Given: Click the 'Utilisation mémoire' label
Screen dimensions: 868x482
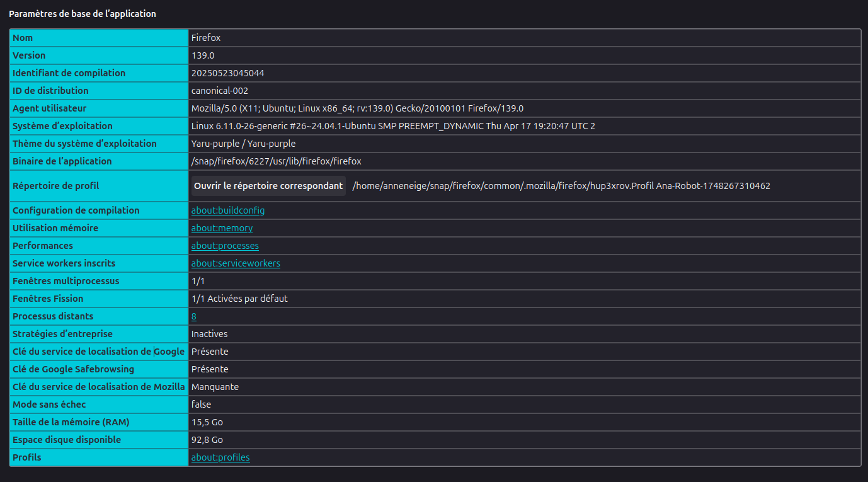Looking at the screenshot, I should [55, 228].
